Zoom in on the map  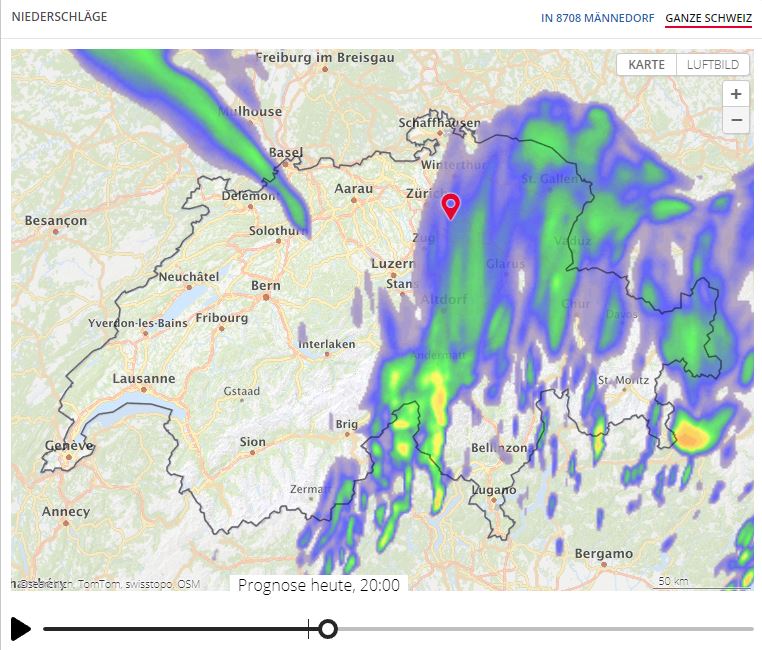[736, 94]
